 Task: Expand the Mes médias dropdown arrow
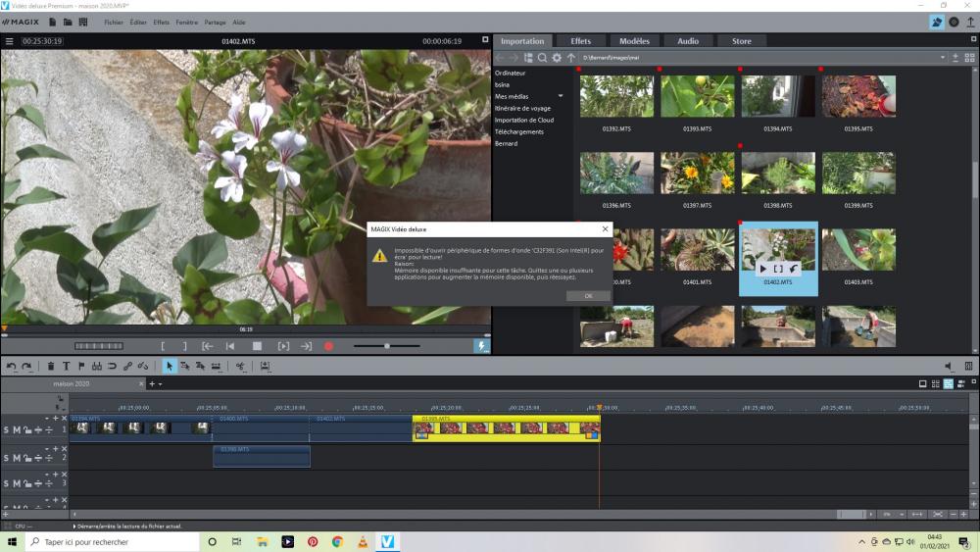(x=561, y=96)
